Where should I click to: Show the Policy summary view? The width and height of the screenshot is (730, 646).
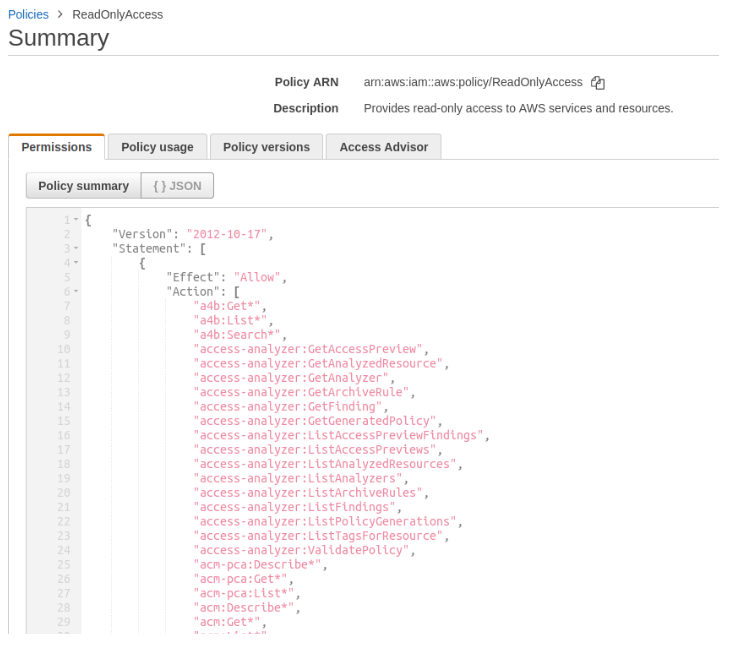point(83,186)
